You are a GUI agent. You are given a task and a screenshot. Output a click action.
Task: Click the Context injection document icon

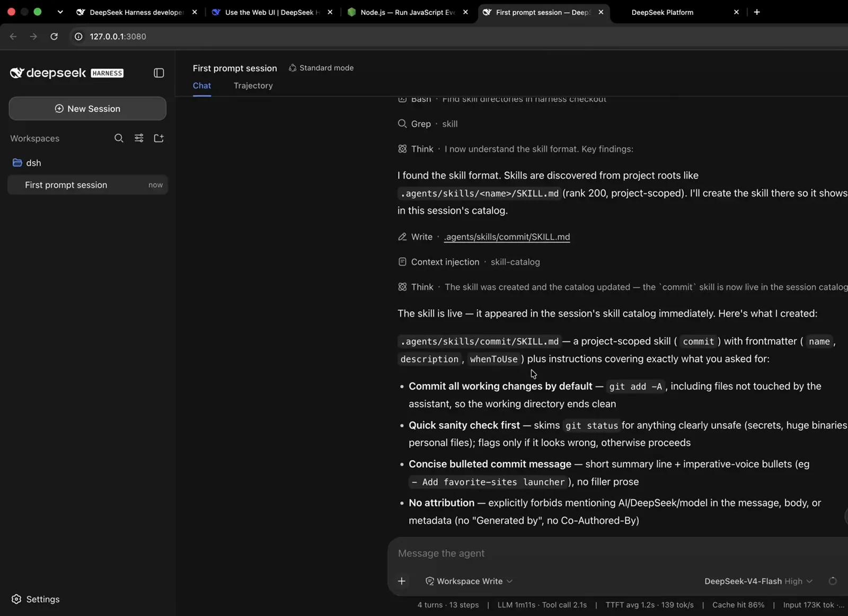[x=402, y=262]
